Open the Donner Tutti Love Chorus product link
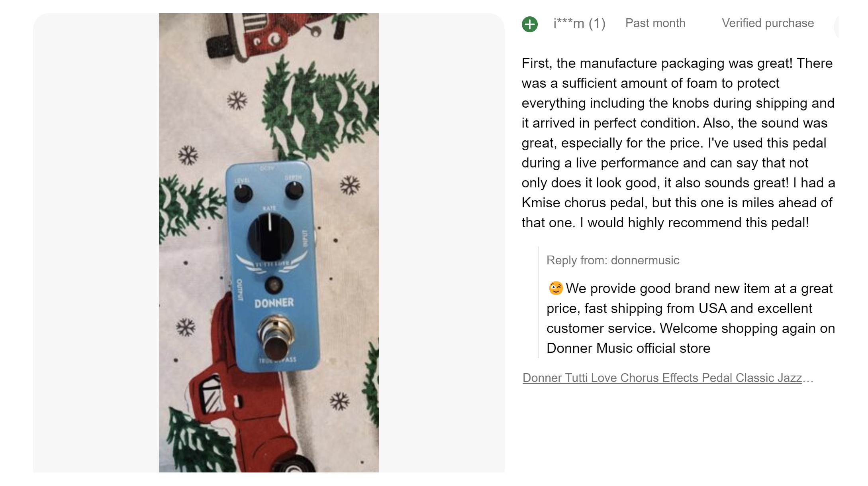Image resolution: width=868 pixels, height=486 pixels. (x=662, y=378)
